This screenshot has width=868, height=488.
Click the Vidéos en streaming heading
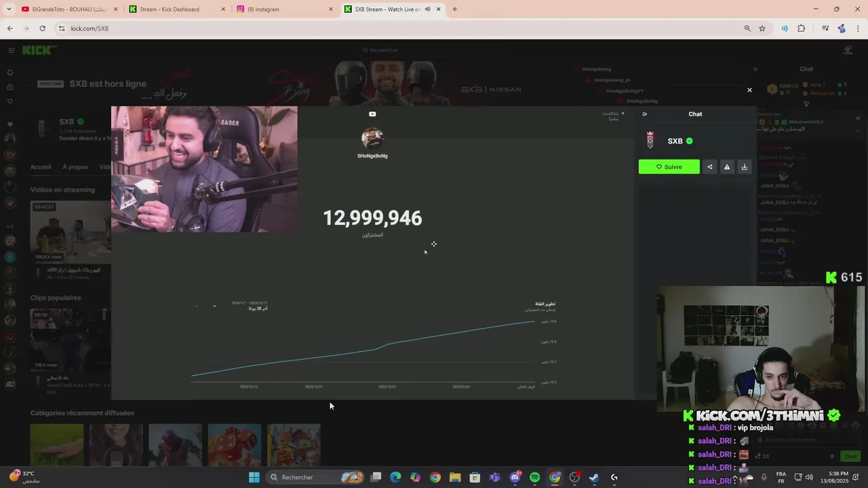point(62,190)
